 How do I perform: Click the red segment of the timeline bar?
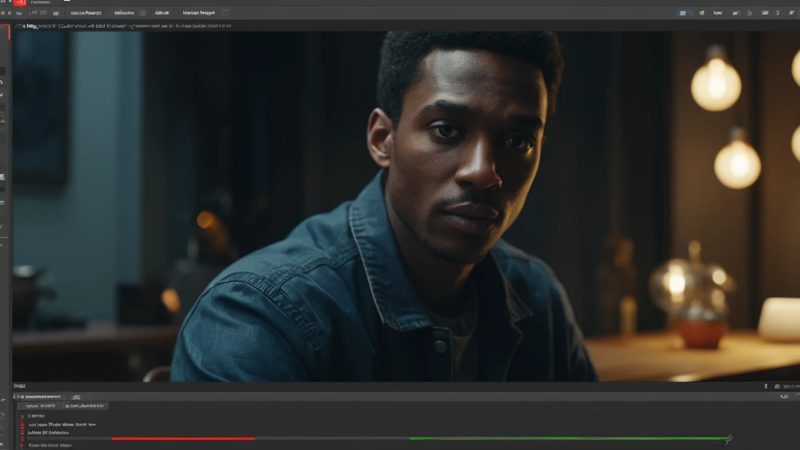tap(182, 438)
